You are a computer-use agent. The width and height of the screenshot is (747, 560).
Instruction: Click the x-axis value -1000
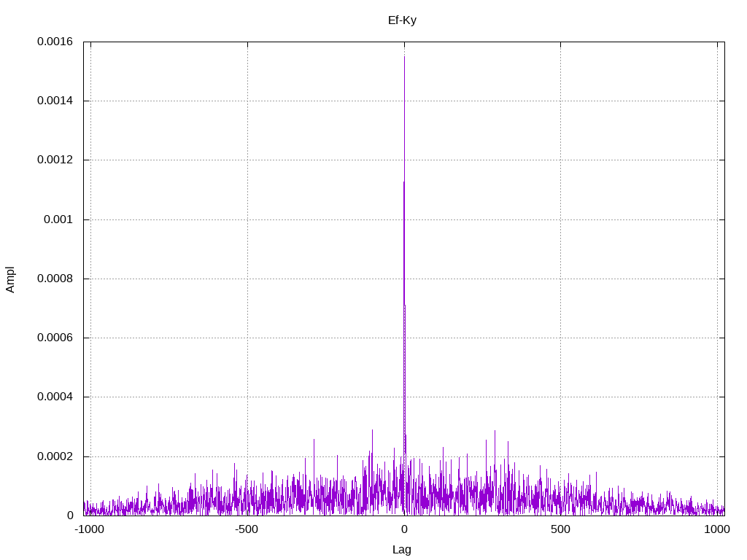point(90,529)
